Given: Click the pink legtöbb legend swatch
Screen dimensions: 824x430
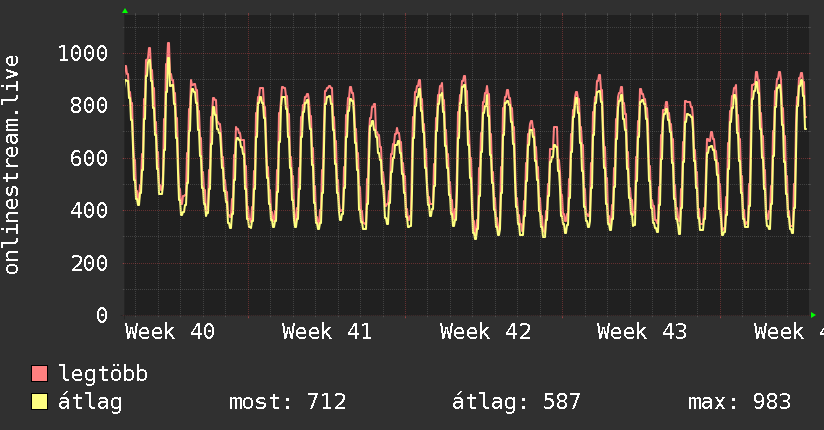Looking at the screenshot, I should (39, 373).
